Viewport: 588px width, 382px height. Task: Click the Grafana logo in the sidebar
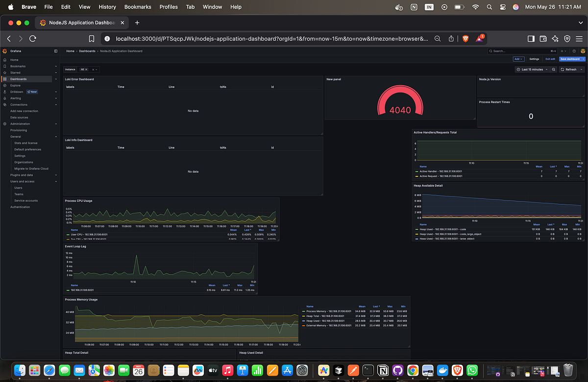[4, 51]
